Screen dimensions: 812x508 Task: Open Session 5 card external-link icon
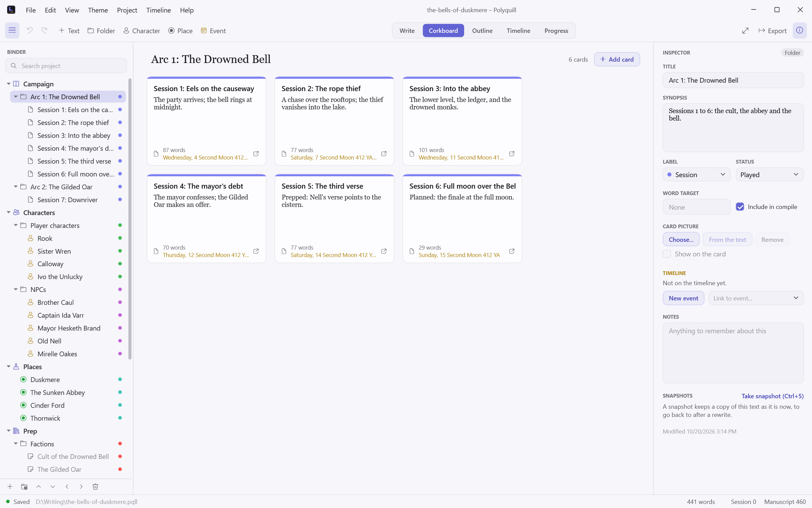384,251
